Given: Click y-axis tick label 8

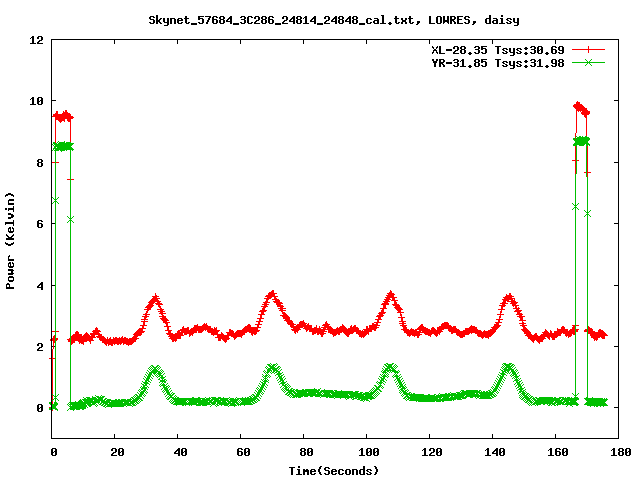Looking at the screenshot, I should coord(40,163).
